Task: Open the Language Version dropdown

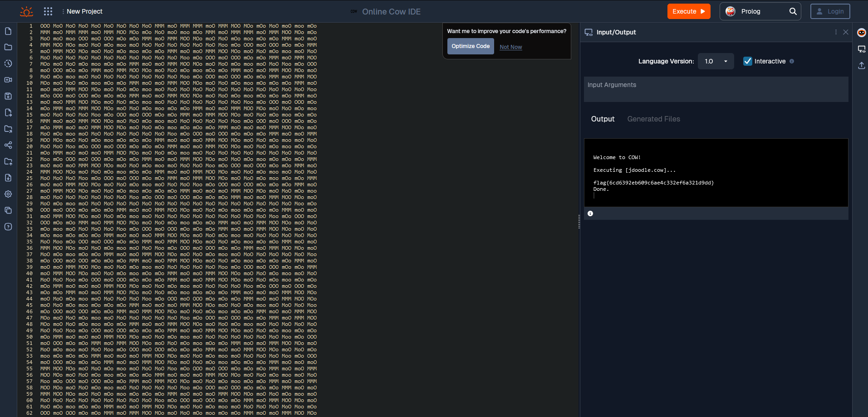Action: 716,61
